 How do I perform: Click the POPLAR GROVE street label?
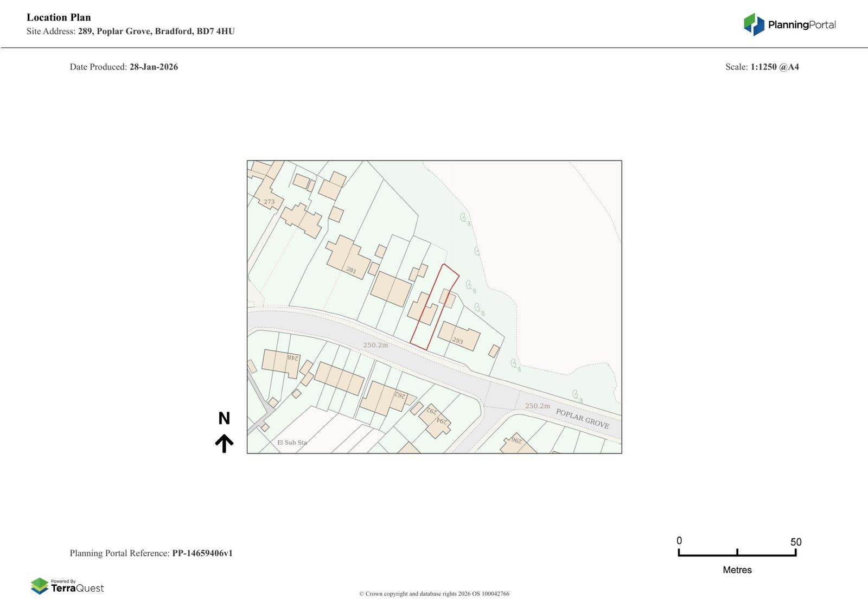[x=582, y=419]
